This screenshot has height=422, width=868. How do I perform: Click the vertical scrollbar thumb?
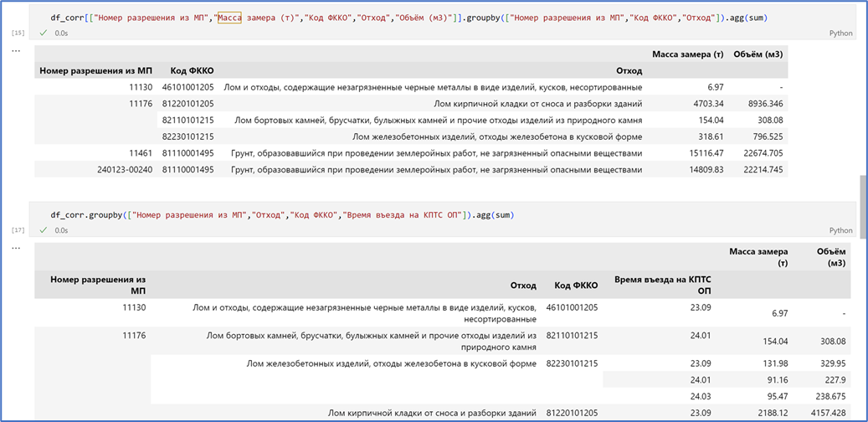coord(862,207)
